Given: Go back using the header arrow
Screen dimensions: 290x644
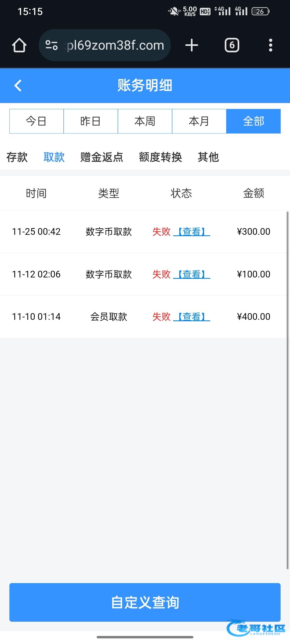Looking at the screenshot, I should click(18, 86).
